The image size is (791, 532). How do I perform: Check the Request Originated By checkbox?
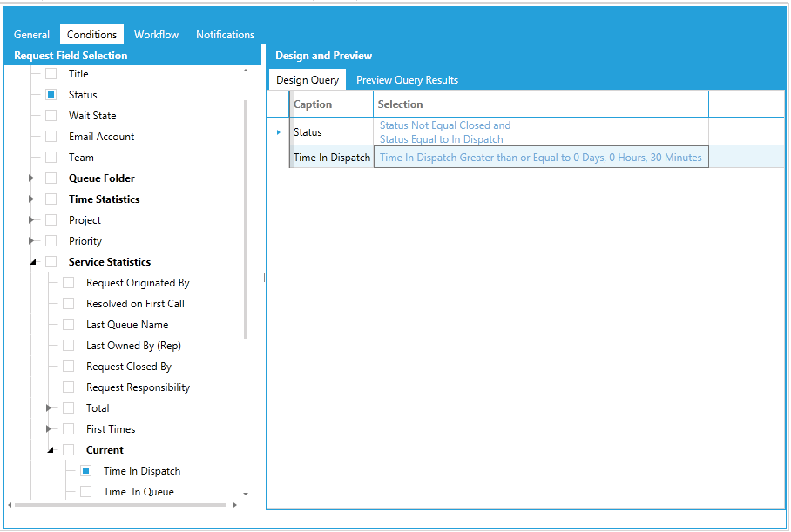point(69,283)
